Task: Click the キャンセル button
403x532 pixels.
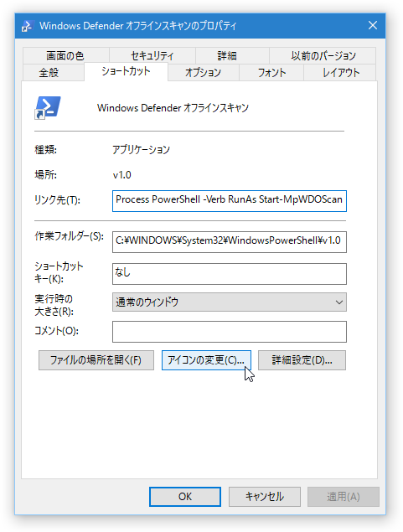Action: pos(265,497)
